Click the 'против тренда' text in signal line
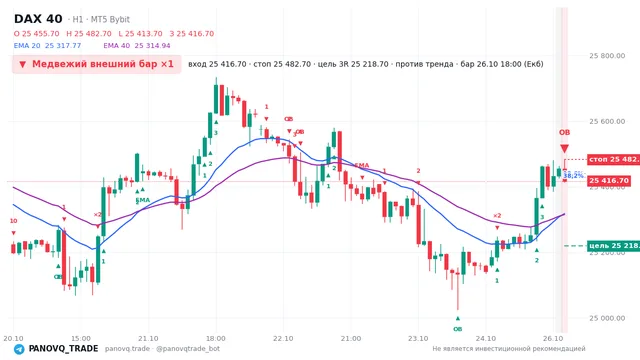 click(424, 64)
